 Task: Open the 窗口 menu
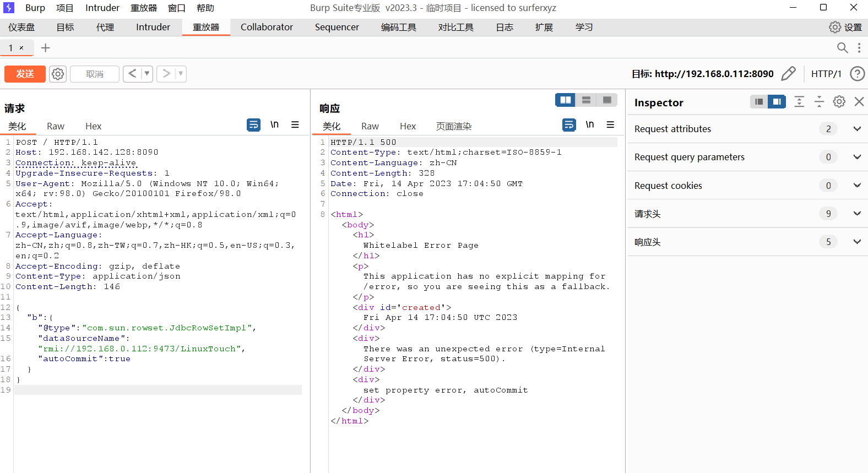pyautogui.click(x=176, y=8)
